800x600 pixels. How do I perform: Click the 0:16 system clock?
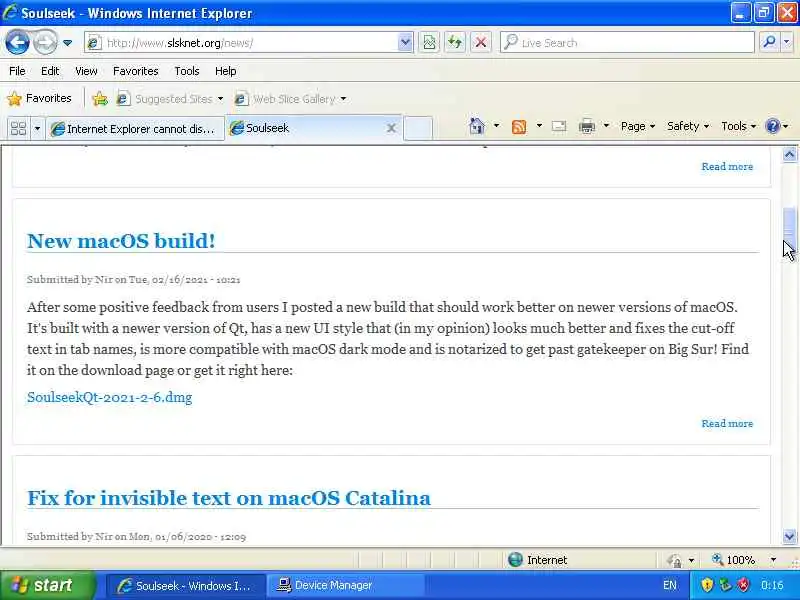(772, 585)
